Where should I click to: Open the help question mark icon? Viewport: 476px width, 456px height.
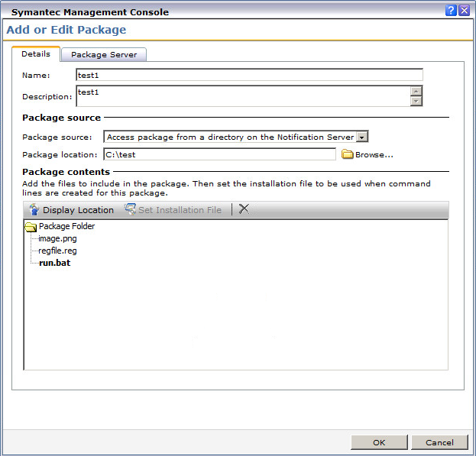click(x=451, y=11)
